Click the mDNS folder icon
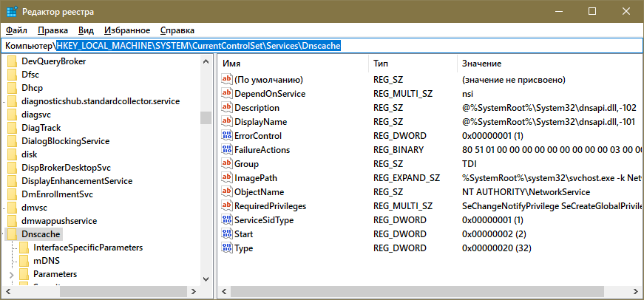The image size is (644, 300). 24,261
